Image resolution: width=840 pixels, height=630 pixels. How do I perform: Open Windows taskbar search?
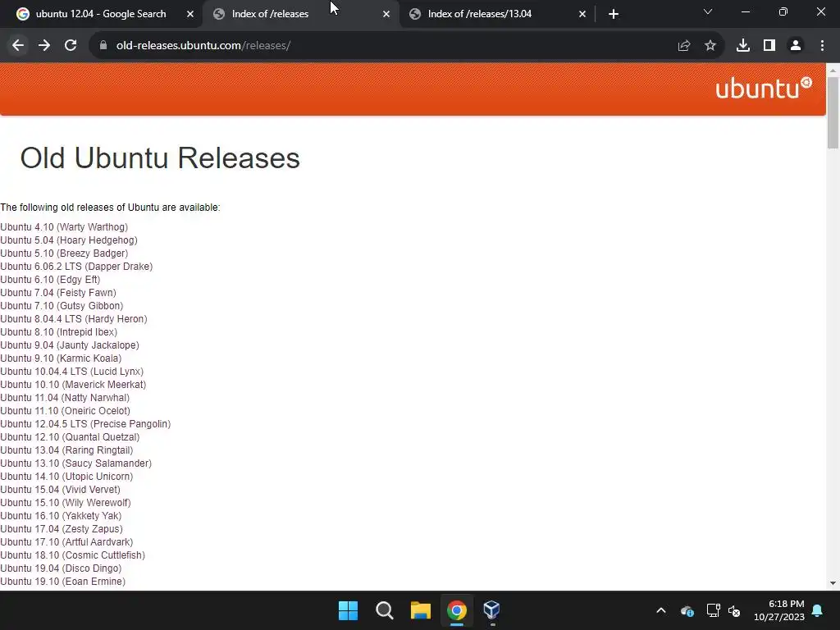[x=385, y=610]
